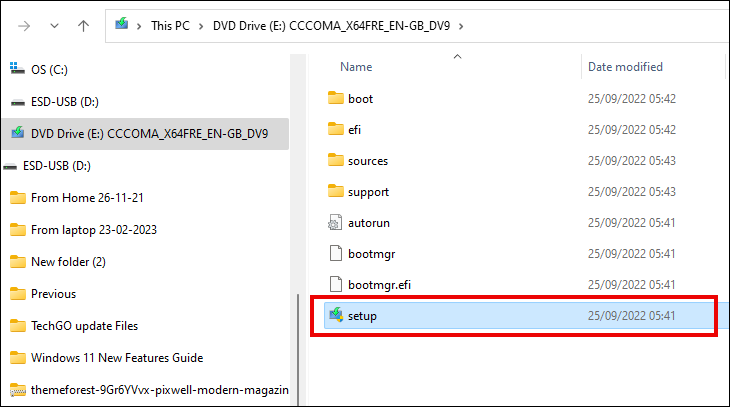Sort files by Name column header

pyautogui.click(x=356, y=67)
